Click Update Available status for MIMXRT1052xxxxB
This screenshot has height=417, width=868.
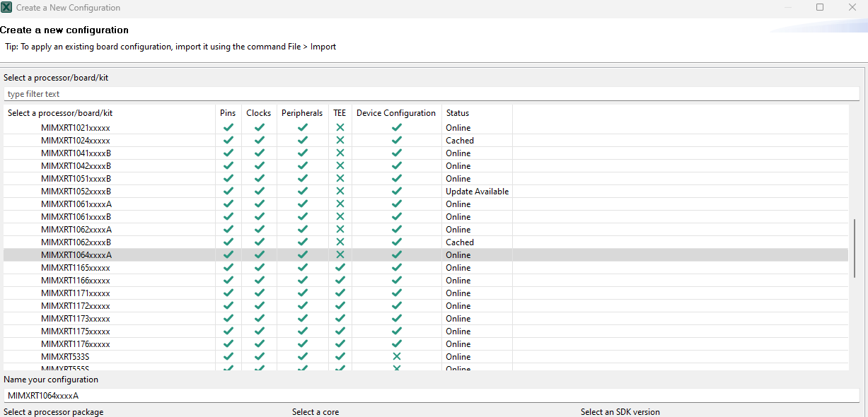coord(477,192)
